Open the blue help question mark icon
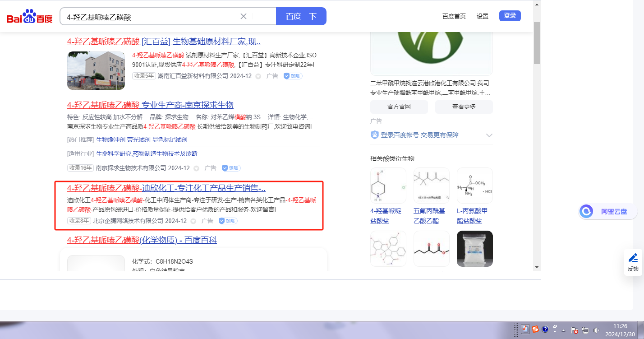Screen dimensions: 644x339 tap(545, 329)
